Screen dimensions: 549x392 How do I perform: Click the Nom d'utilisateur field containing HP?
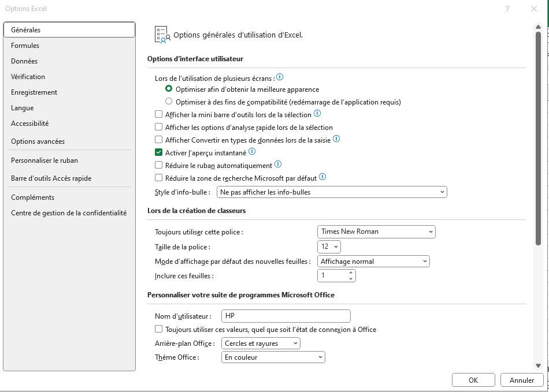click(x=285, y=316)
